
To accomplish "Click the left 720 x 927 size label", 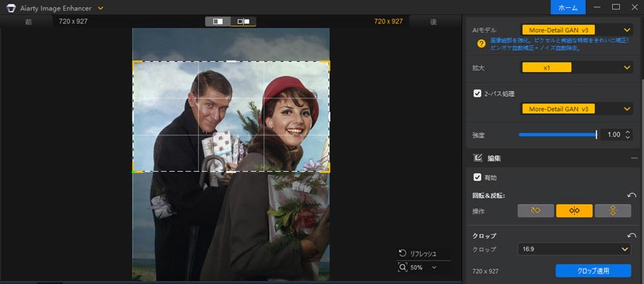I will click(73, 21).
